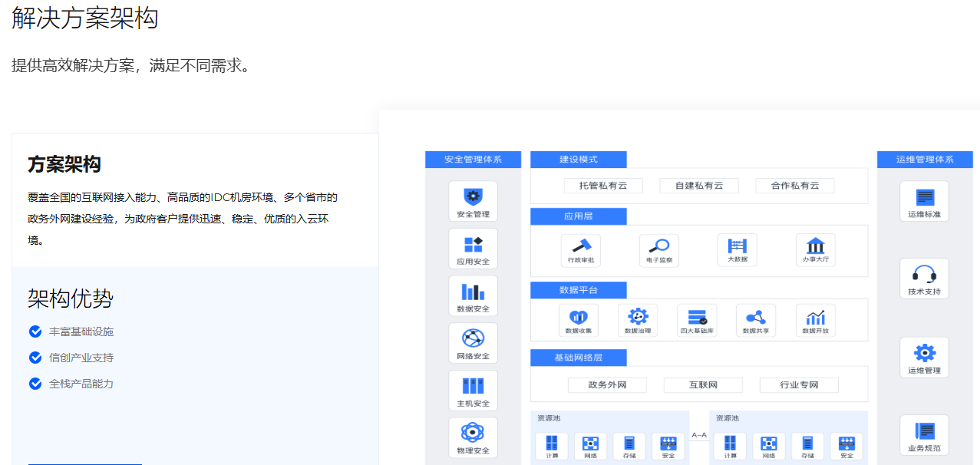Click the 信创产业支持 checkmark
The image size is (980, 465).
35,358
